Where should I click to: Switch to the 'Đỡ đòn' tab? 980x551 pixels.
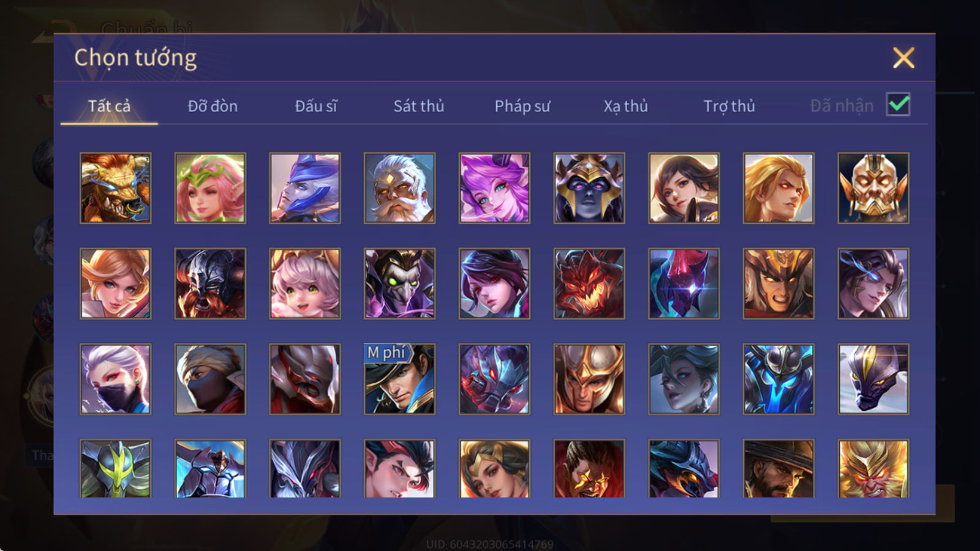(213, 106)
